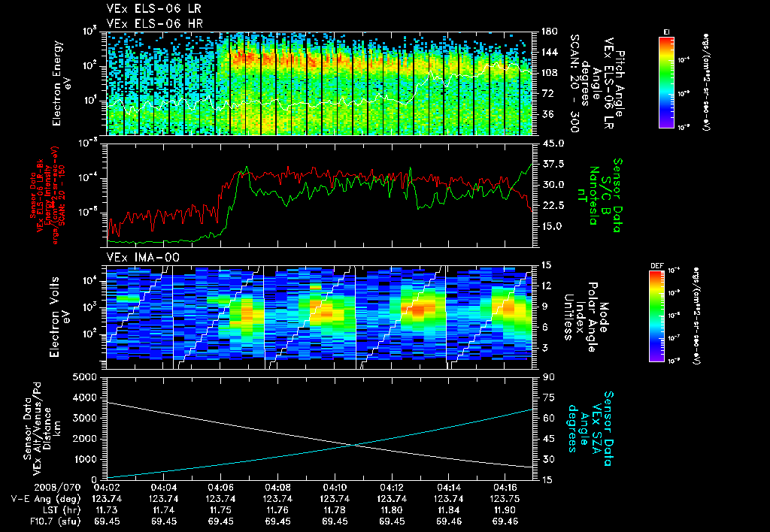770x532 pixels.
Task: Click the 04:10 time tick label
Action: coord(335,488)
